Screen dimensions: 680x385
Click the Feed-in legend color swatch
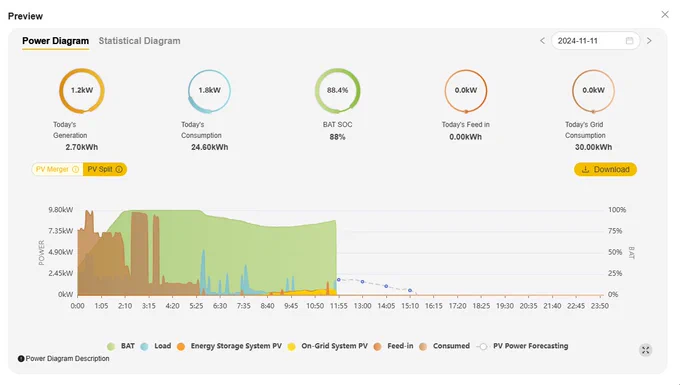point(378,346)
